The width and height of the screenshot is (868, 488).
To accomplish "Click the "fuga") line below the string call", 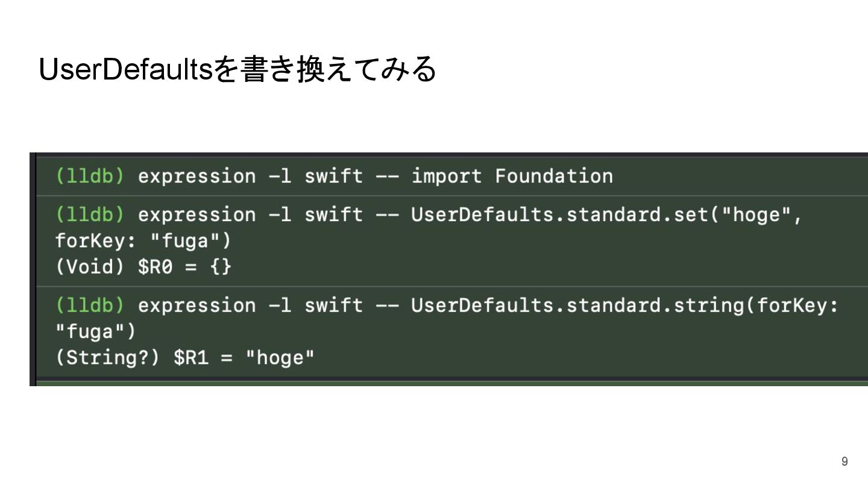I will tap(96, 331).
